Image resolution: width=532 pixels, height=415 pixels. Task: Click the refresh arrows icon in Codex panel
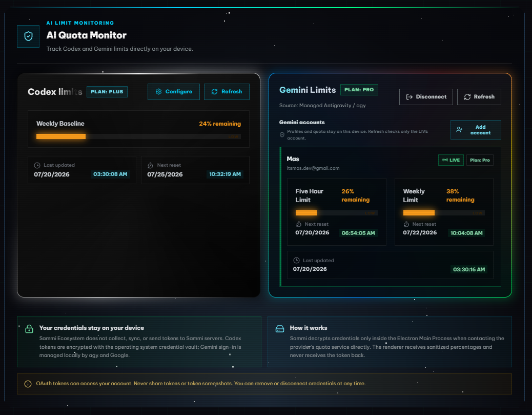[x=214, y=92]
